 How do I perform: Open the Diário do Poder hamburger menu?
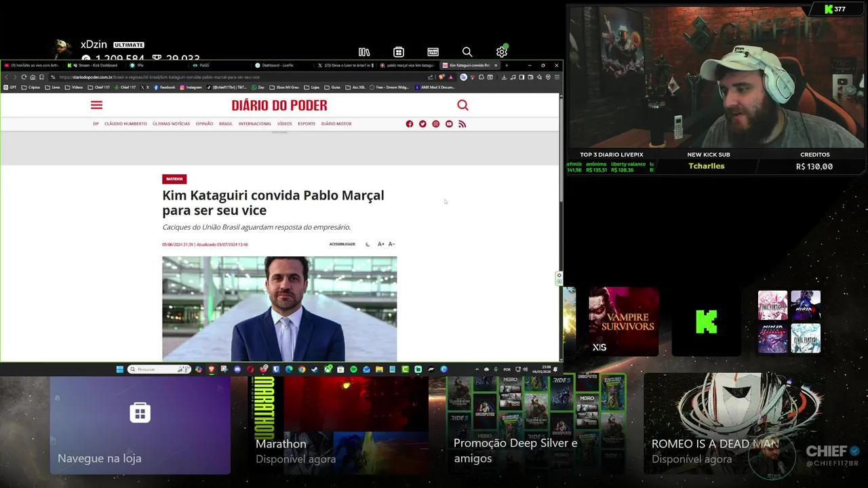(x=96, y=105)
